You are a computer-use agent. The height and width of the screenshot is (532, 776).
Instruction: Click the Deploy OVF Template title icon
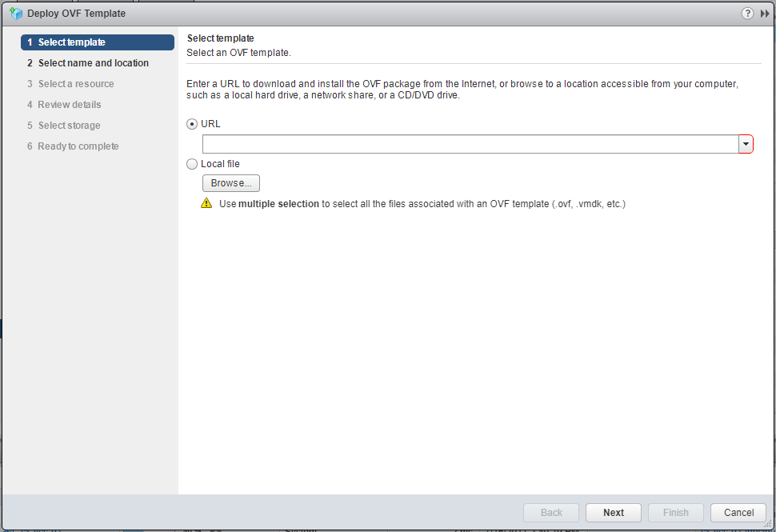(x=16, y=14)
